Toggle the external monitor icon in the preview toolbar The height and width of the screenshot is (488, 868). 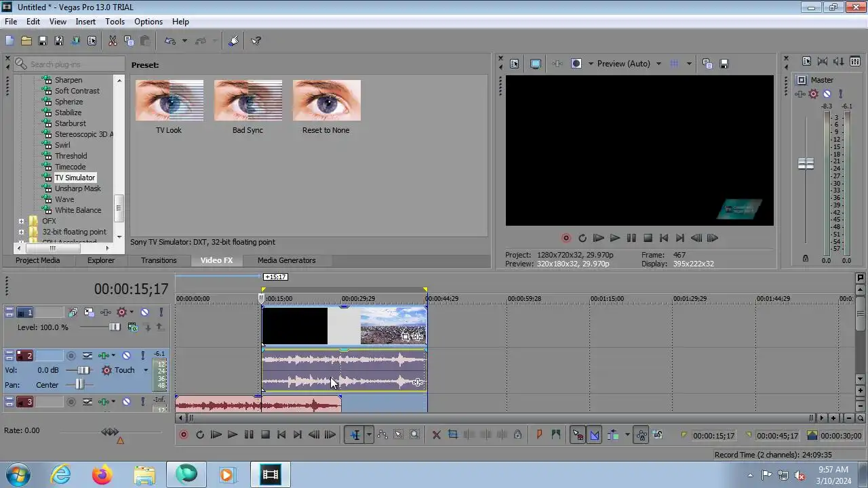pos(535,64)
